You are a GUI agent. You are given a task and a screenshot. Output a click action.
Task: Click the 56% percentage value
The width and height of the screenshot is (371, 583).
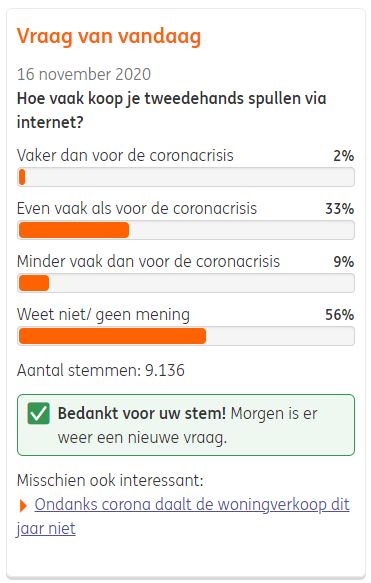tap(339, 315)
